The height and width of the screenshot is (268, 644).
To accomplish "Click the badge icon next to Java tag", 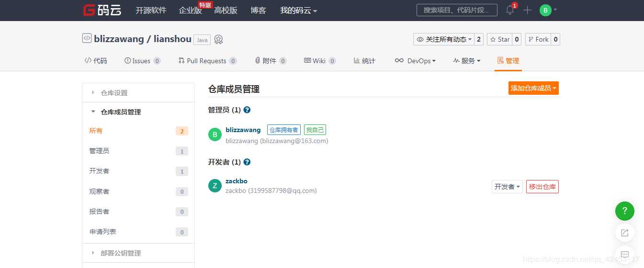I will (x=218, y=40).
